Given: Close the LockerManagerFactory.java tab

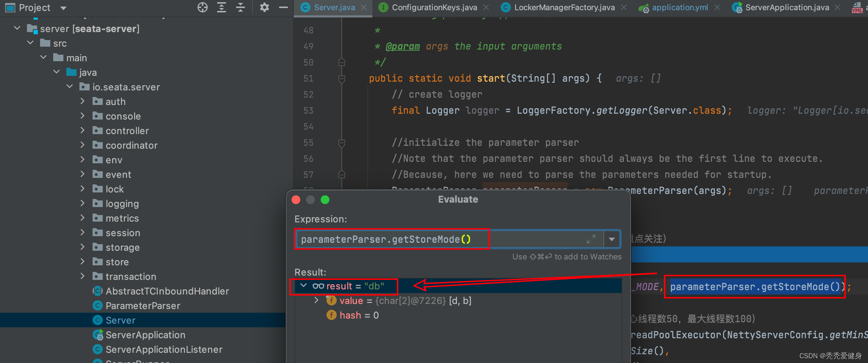Looking at the screenshot, I should click(624, 8).
